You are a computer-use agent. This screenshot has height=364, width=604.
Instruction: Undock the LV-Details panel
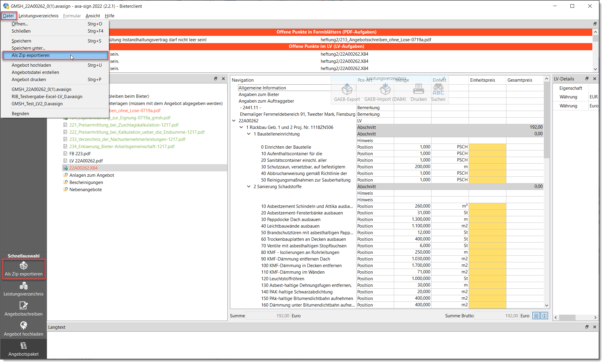tap(587, 79)
